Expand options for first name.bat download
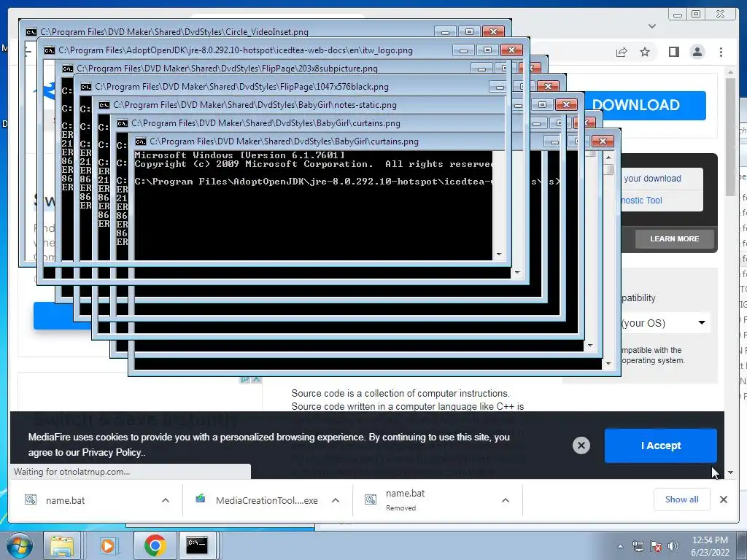Image resolution: width=747 pixels, height=560 pixels. pos(166,500)
